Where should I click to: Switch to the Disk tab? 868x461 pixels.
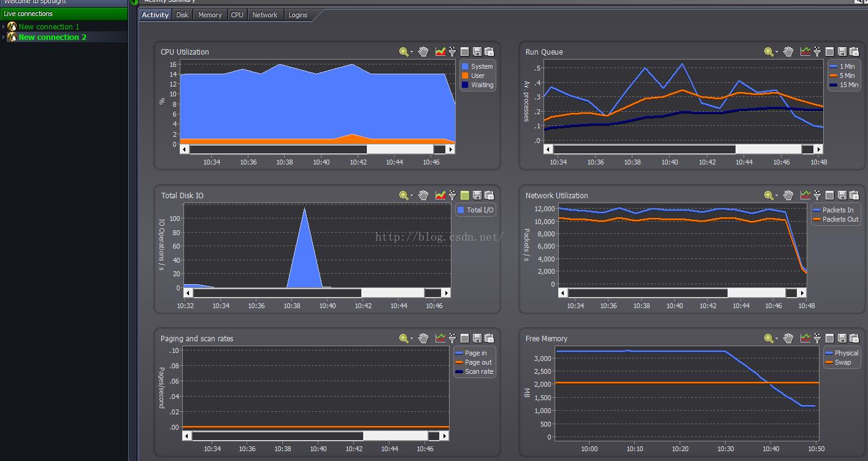click(182, 15)
